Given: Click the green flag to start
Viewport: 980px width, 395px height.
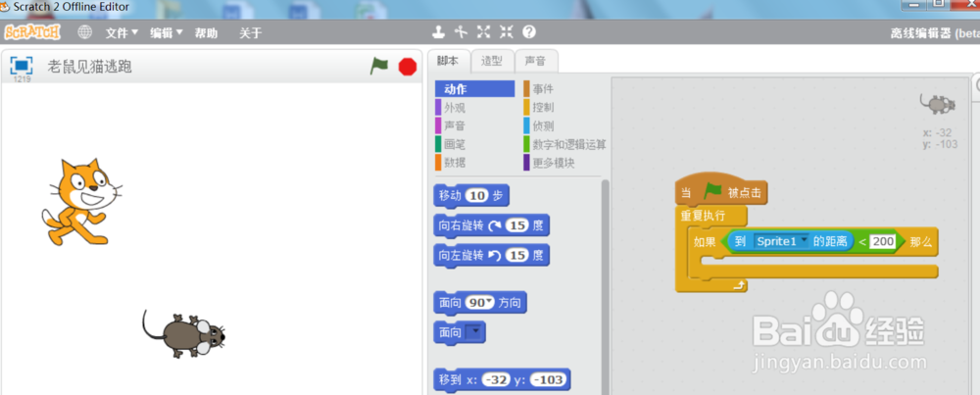Looking at the screenshot, I should pos(378,66).
